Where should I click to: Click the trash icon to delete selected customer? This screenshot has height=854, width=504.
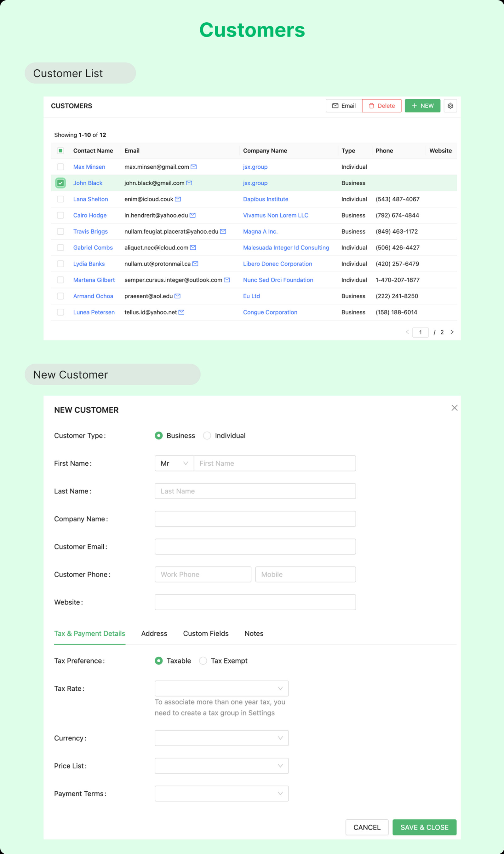pyautogui.click(x=372, y=106)
